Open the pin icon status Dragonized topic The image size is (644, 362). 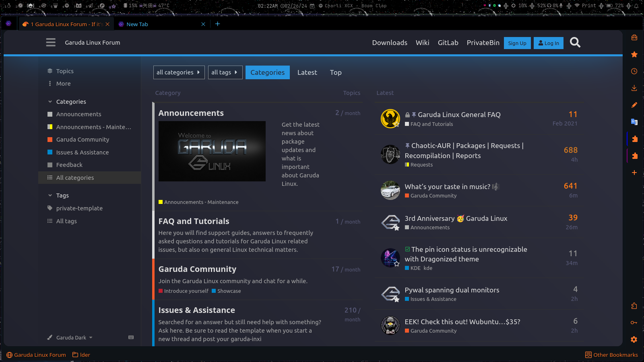pos(466,254)
